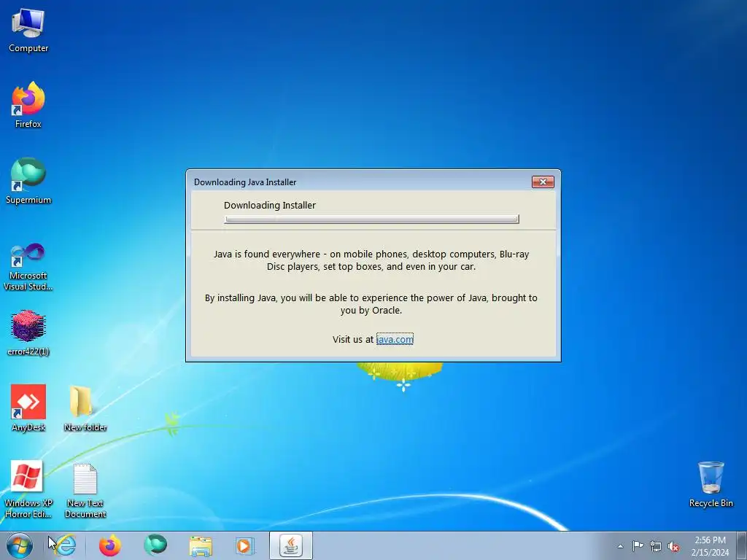Click the Show desktop button at taskbar end
Image resolution: width=747 pixels, height=560 pixels.
coord(741,545)
